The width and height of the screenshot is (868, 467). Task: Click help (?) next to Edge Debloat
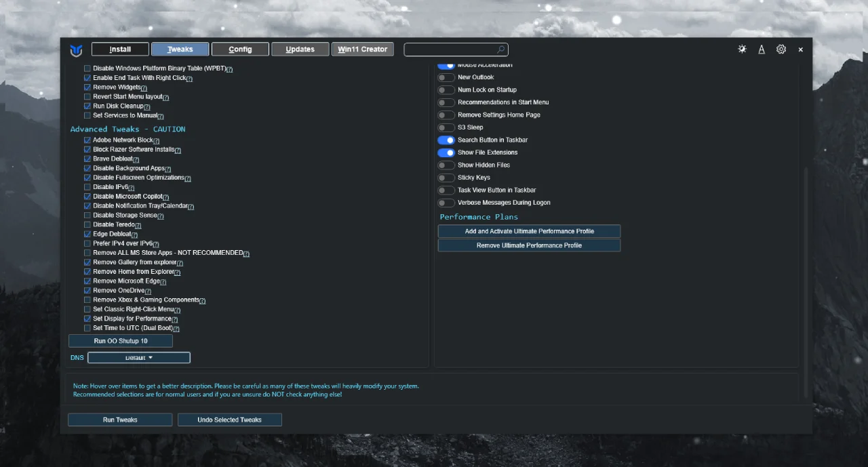point(134,235)
